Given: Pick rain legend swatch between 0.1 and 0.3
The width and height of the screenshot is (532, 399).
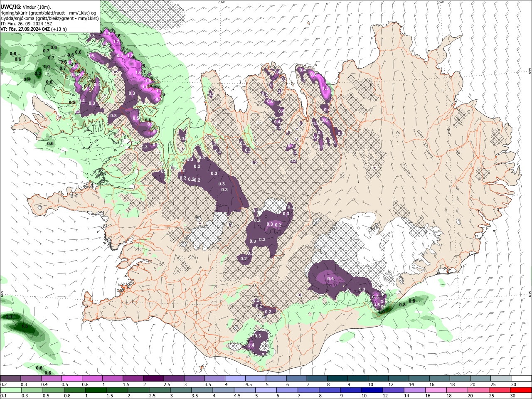Looking at the screenshot, I should point(11,390).
